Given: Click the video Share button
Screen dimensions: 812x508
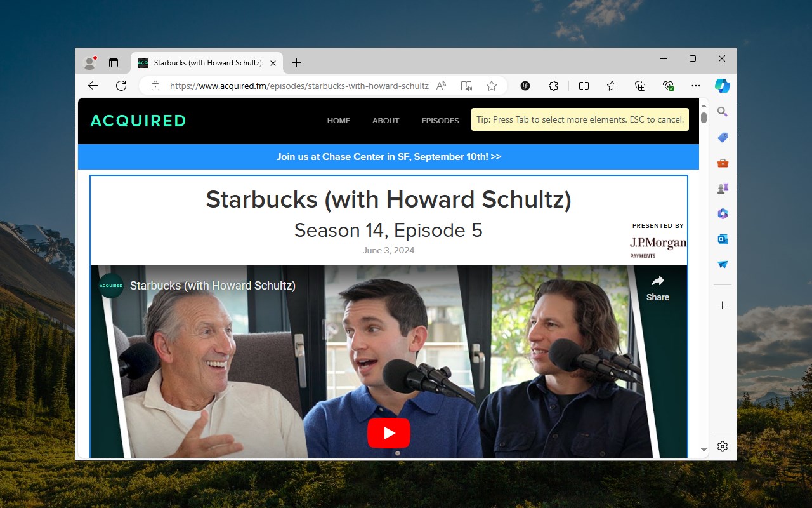Looking at the screenshot, I should [x=658, y=289].
